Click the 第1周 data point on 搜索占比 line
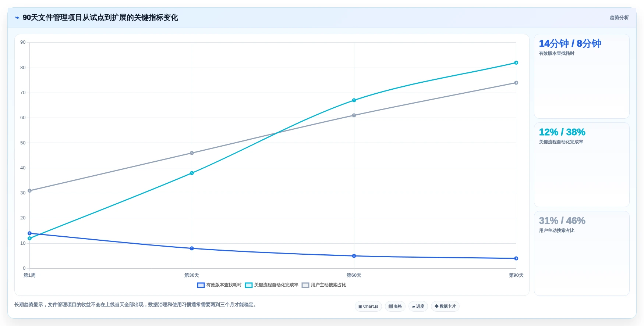This screenshot has height=326, width=644. pos(30,191)
